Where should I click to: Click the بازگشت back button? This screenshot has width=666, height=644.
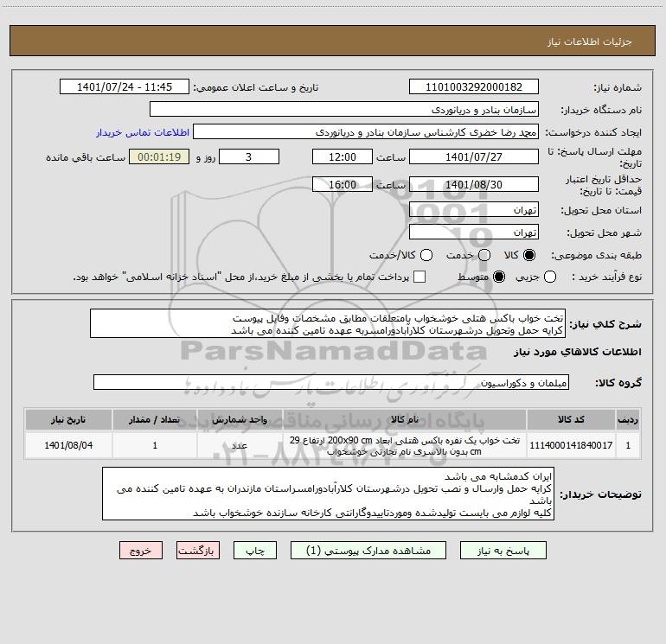click(x=198, y=551)
